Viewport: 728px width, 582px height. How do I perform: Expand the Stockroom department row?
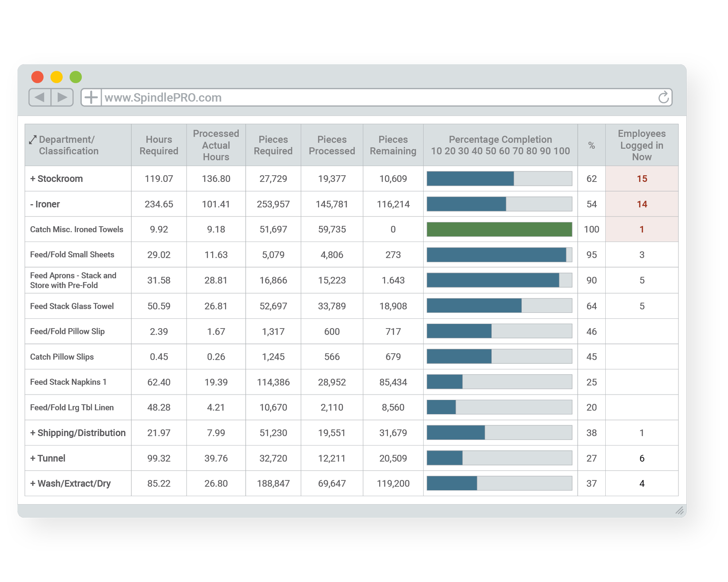33,179
